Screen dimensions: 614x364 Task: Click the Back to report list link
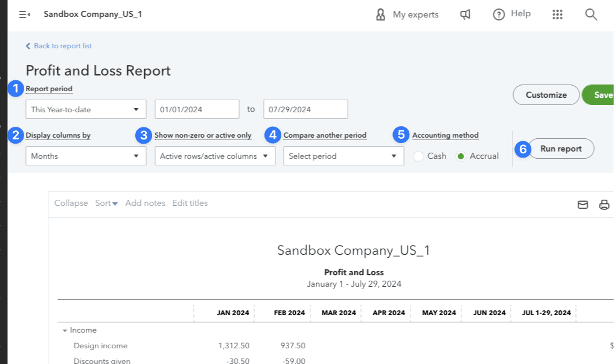click(x=59, y=46)
